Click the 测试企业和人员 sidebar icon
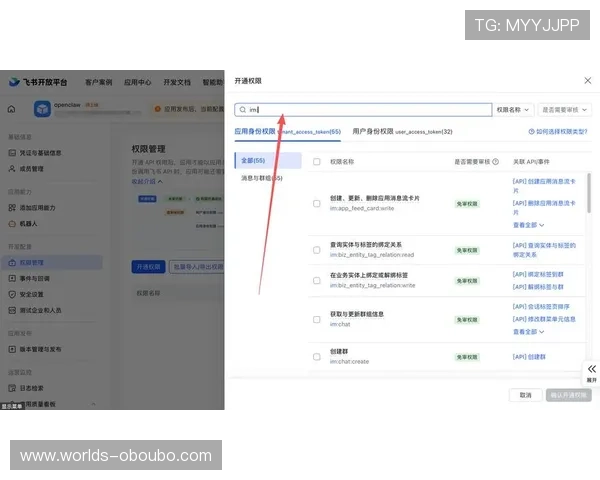This screenshot has height=480, width=600. coord(12,310)
